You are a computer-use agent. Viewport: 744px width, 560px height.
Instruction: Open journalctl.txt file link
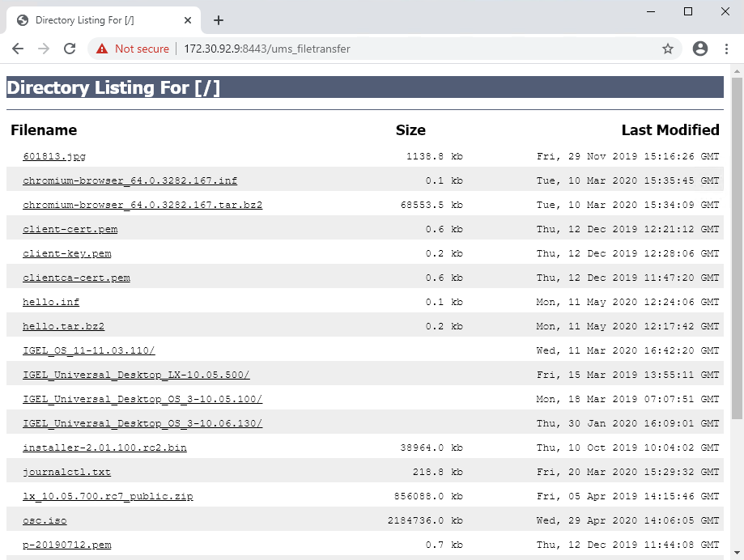[x=66, y=472]
